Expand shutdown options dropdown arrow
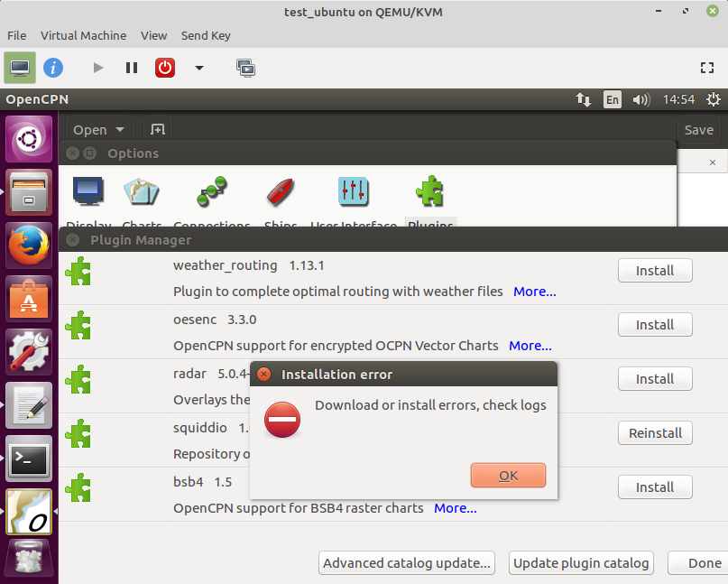This screenshot has width=728, height=584. pyautogui.click(x=199, y=68)
